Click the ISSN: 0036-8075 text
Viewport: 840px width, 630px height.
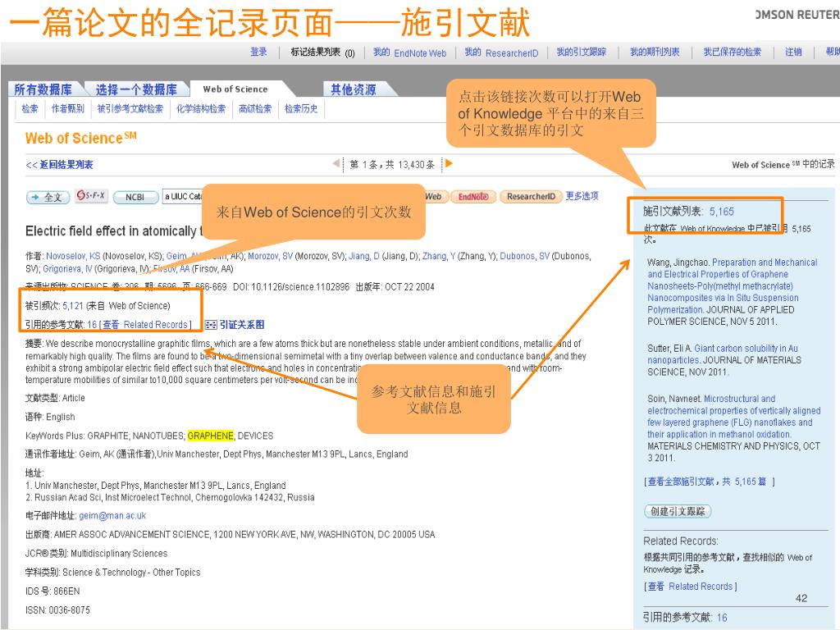[57, 610]
